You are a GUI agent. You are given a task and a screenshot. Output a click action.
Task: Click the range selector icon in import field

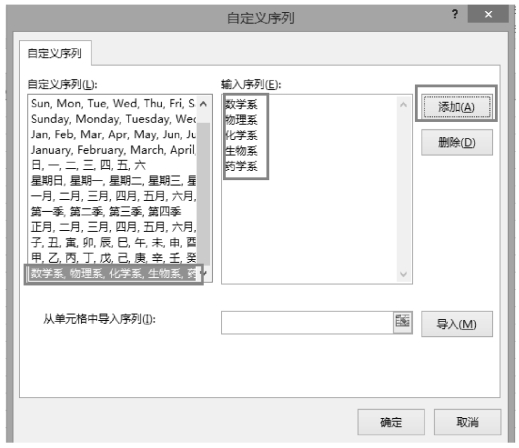coord(403,322)
